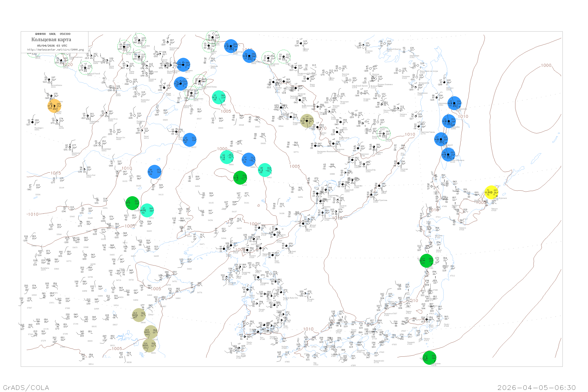Click the yellow station marker near Yuzhno-Kurilsk
Image resolution: width=588 pixels, height=392 pixels.
tap(491, 192)
